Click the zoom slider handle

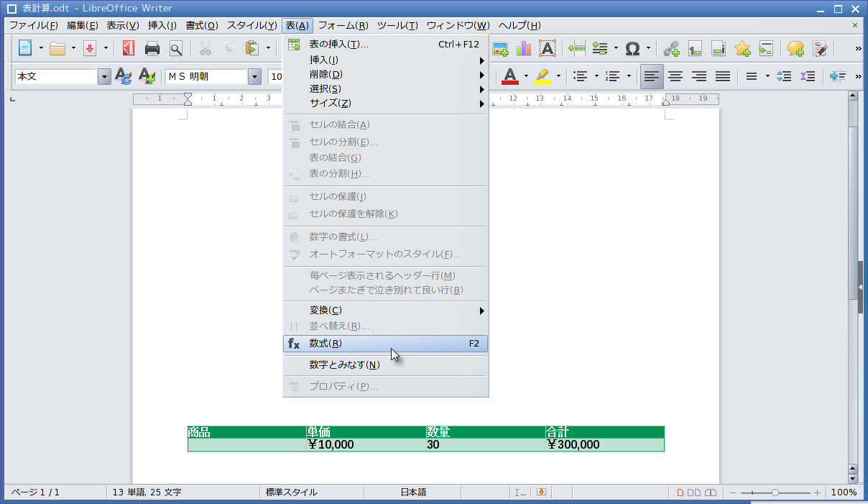click(x=775, y=492)
